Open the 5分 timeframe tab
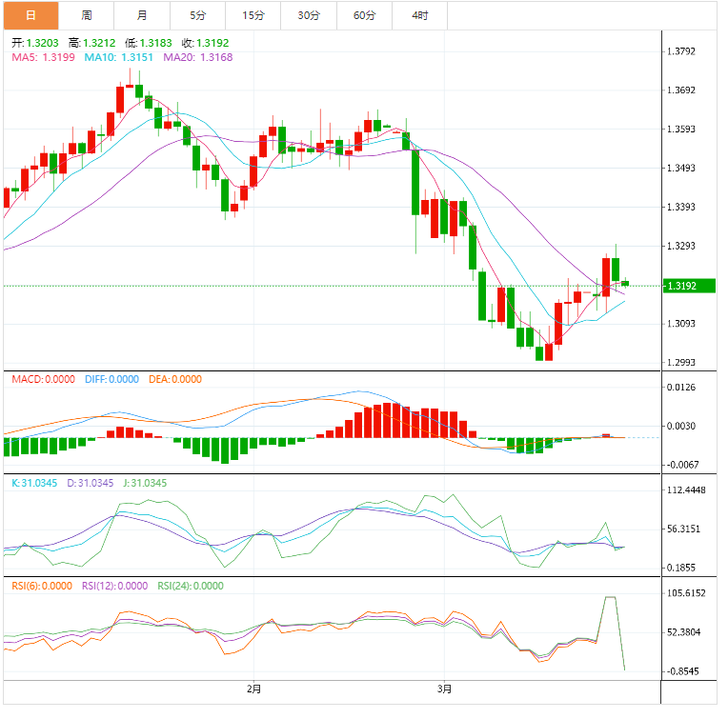Image resolution: width=728 pixels, height=719 pixels. [198, 15]
